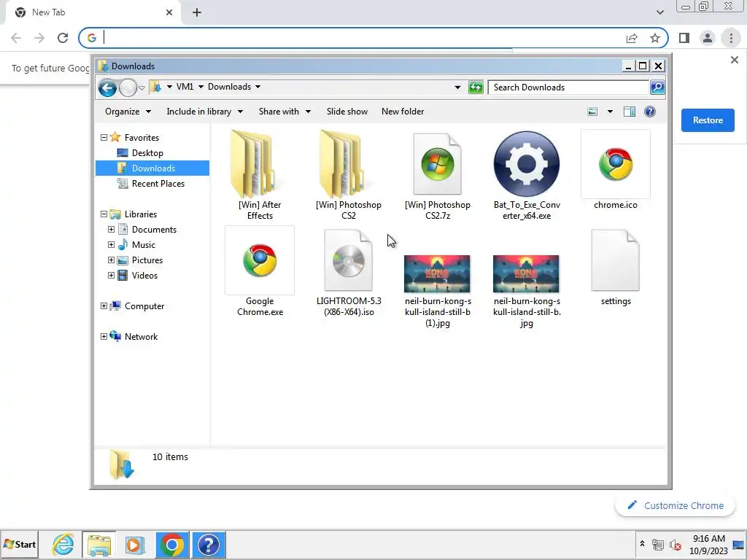
Task: Click Slide show toolbar button
Action: point(347,112)
